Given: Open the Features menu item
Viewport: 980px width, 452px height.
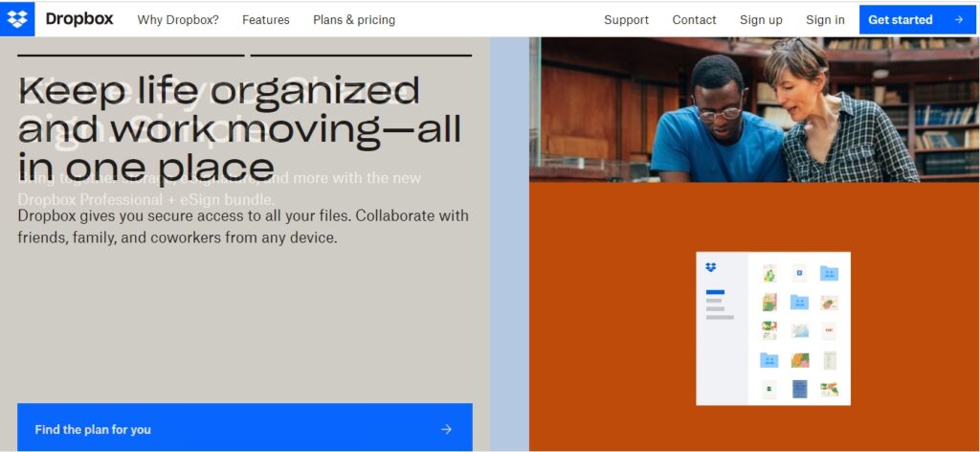Looking at the screenshot, I should point(266,20).
